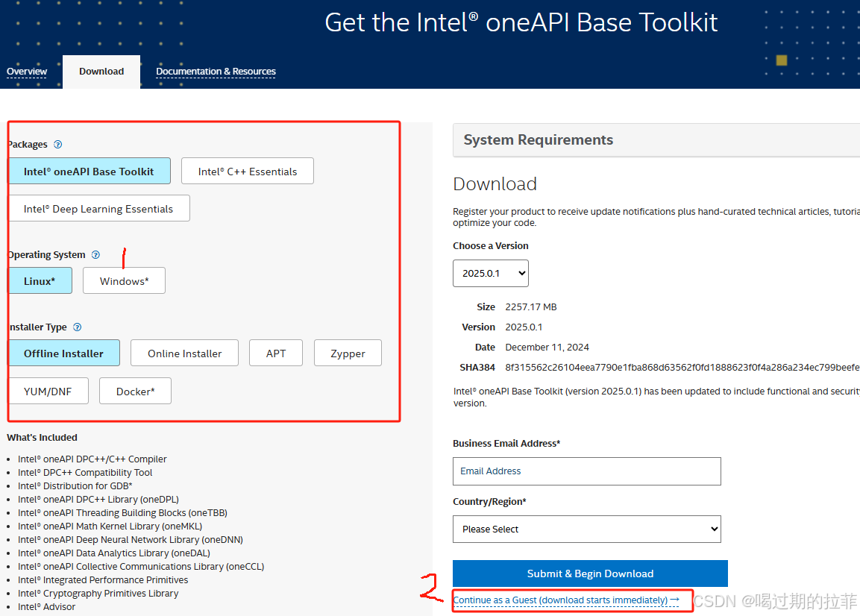860x616 pixels.
Task: Select the Offline Installer type
Action: click(64, 353)
